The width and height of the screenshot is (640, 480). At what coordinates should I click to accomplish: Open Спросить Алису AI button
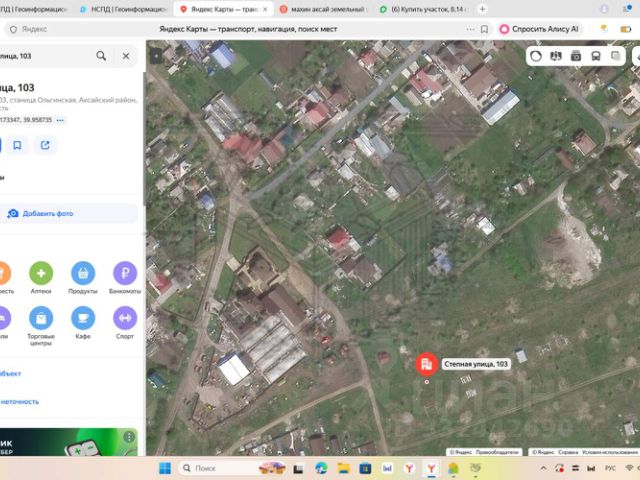540,29
